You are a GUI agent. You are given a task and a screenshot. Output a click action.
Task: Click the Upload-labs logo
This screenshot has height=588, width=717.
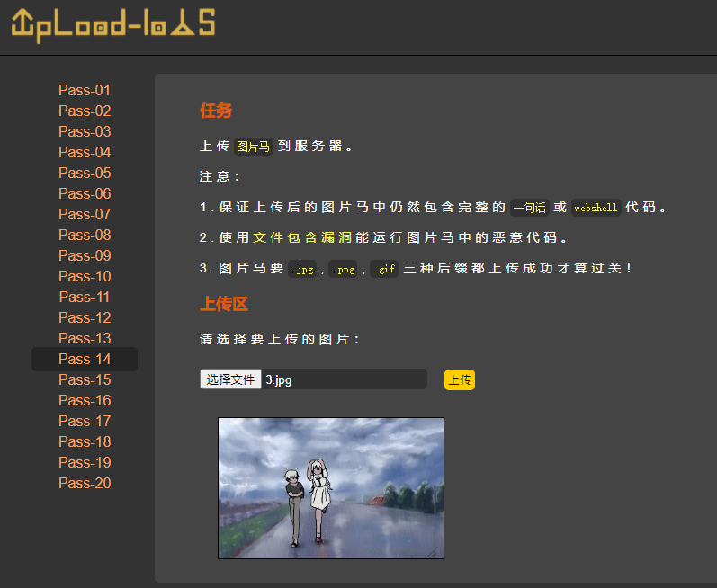point(113,24)
